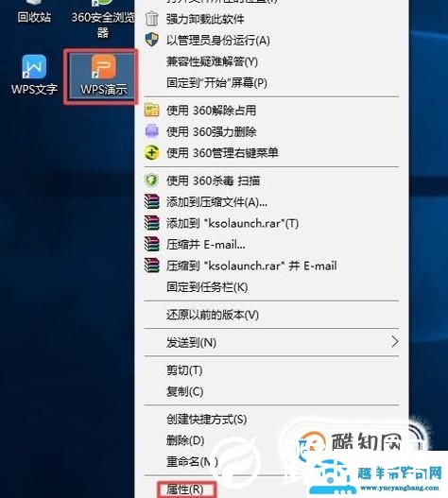Select 创建快捷方式(S) menu entry
The height and width of the screenshot is (498, 448).
click(x=207, y=420)
